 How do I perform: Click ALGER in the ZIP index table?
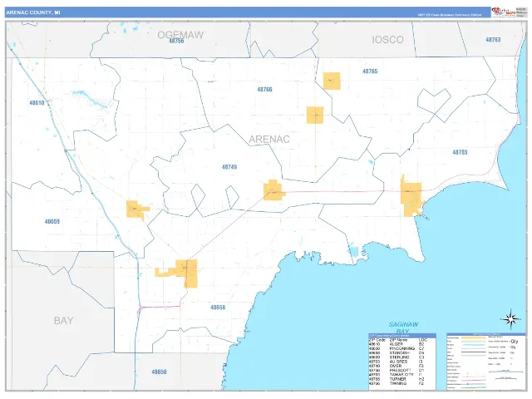click(x=397, y=344)
